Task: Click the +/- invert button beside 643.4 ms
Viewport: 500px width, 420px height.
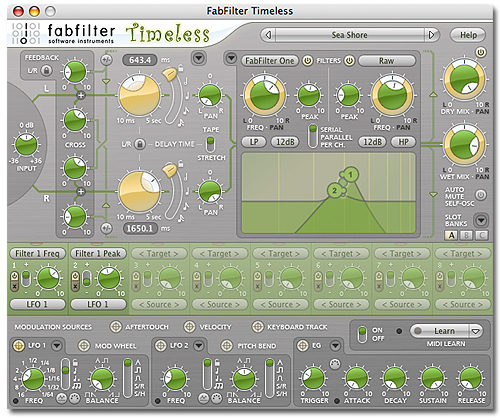Action: tap(106, 60)
